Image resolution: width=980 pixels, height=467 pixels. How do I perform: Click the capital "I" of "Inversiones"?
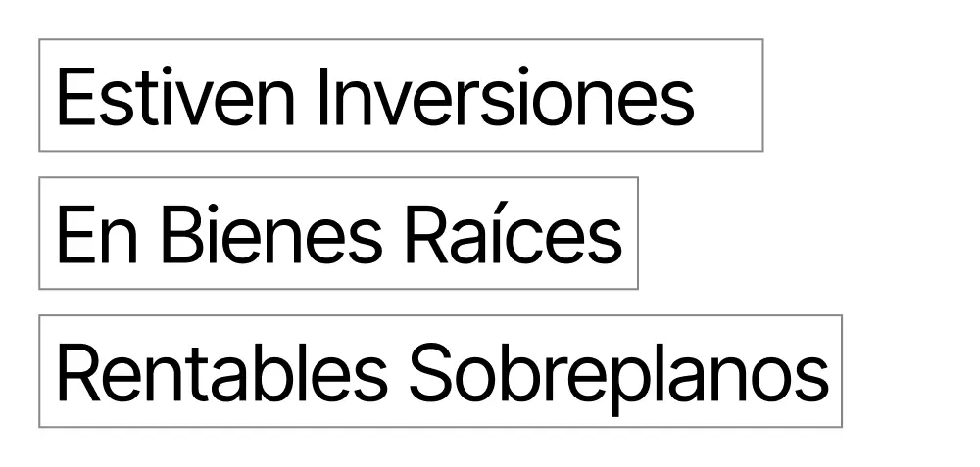[x=324, y=98]
